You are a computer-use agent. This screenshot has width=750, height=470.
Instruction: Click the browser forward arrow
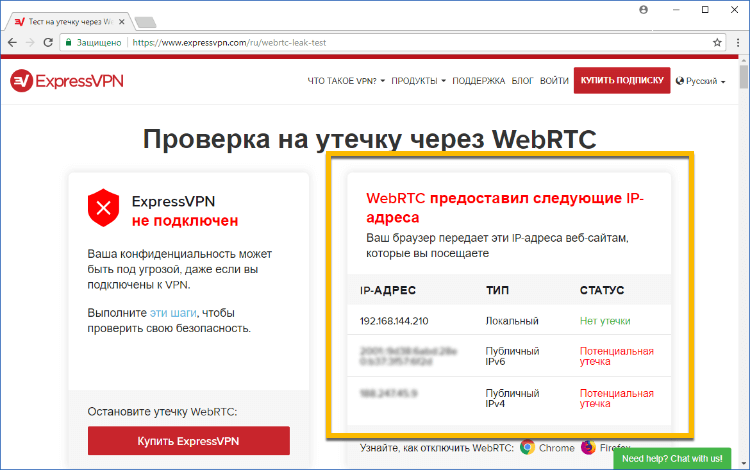tap(30, 43)
